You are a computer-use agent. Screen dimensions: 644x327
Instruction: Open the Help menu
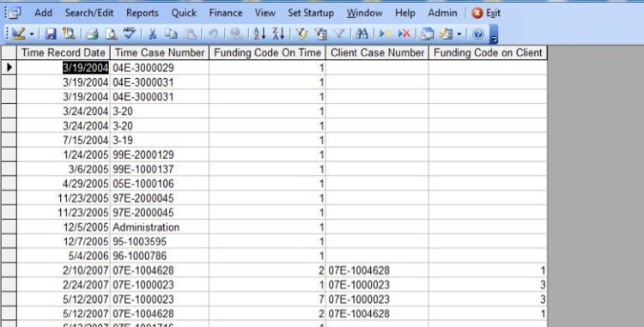(x=405, y=13)
